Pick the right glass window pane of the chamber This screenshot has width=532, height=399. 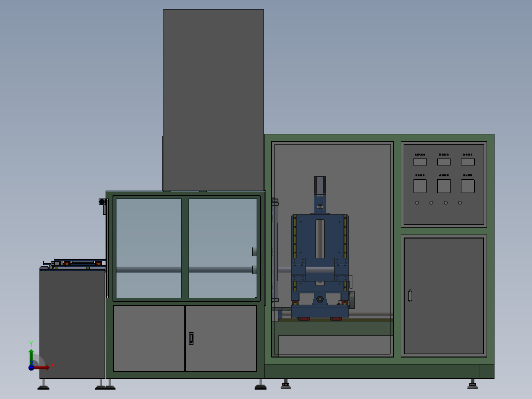(x=223, y=248)
